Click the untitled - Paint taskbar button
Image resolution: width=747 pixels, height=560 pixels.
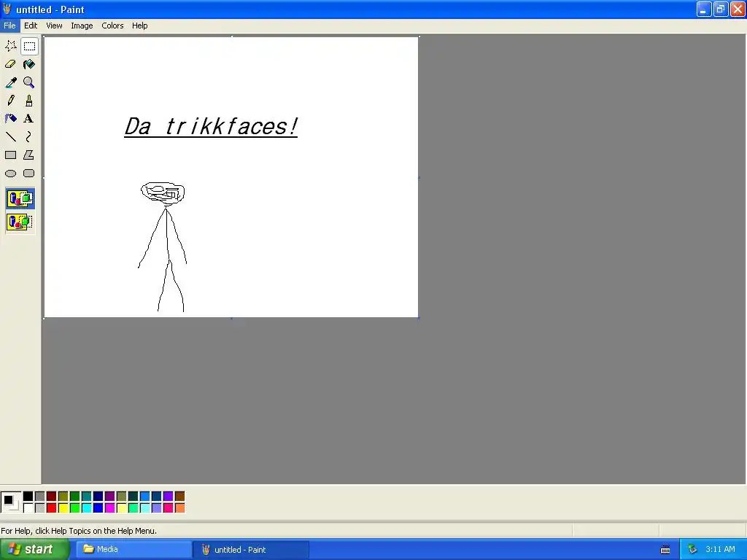(x=251, y=550)
